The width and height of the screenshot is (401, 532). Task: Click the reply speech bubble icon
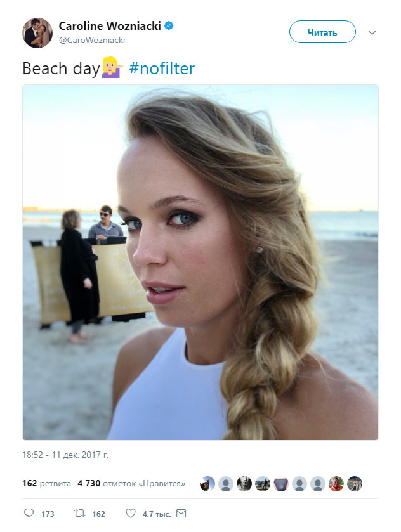[x=29, y=513]
